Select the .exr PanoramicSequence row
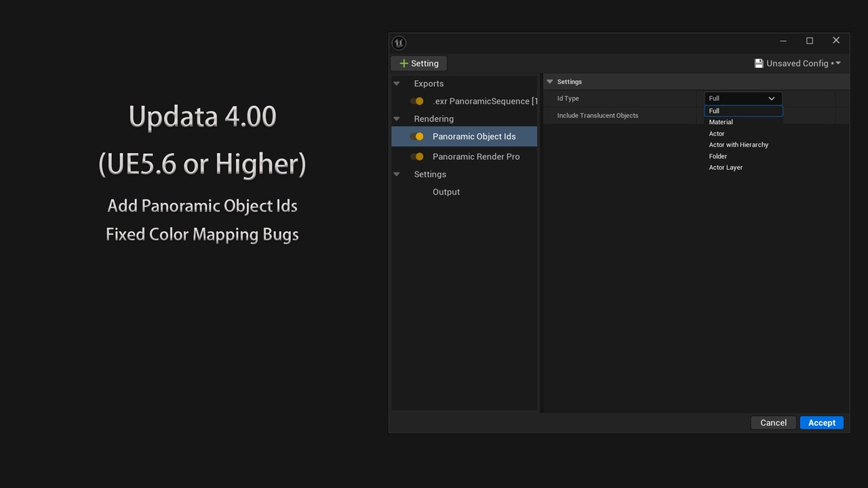The height and width of the screenshot is (488, 868). (x=464, y=101)
